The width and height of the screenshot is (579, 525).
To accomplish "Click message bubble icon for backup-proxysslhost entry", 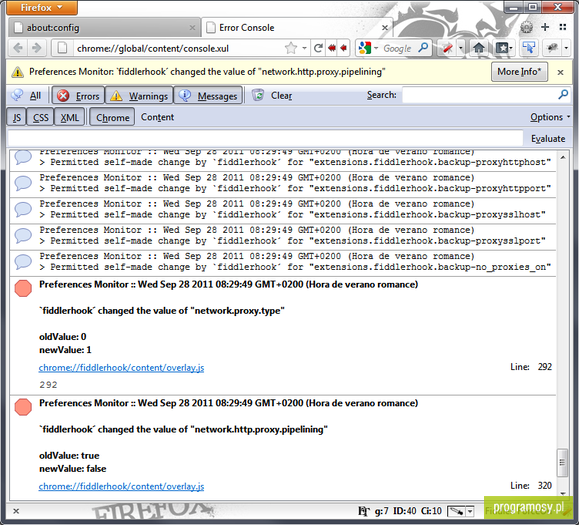I will (23, 209).
